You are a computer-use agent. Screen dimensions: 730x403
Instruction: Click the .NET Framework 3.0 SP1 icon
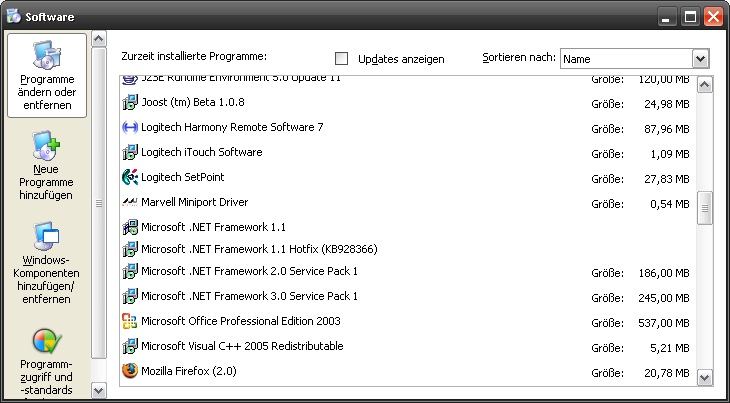coord(130,296)
